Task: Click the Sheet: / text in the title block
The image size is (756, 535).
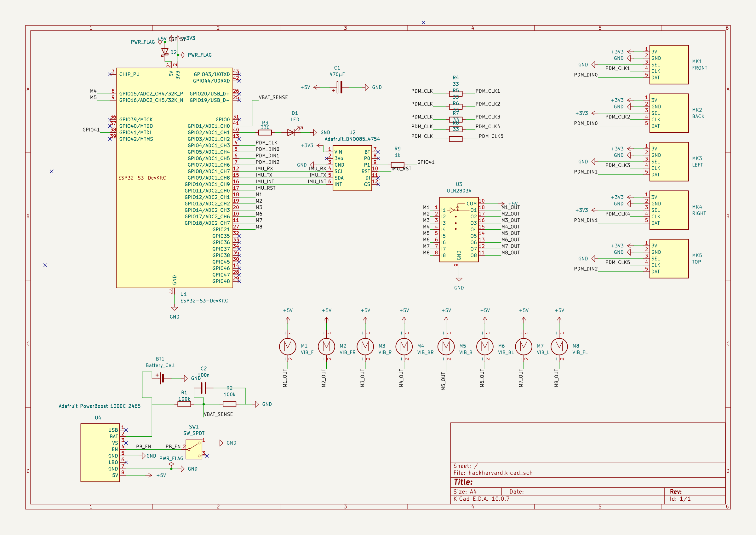Action: pyautogui.click(x=466, y=466)
